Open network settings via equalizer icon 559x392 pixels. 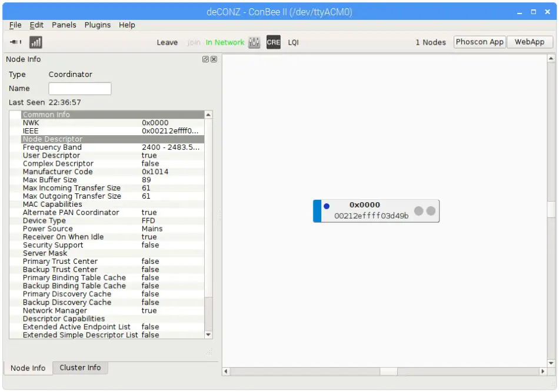254,42
